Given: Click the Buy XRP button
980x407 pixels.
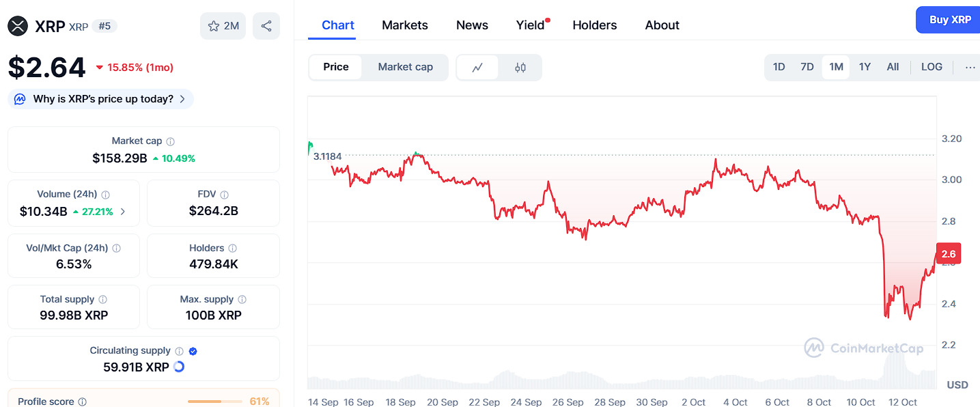Looking at the screenshot, I should (950, 20).
